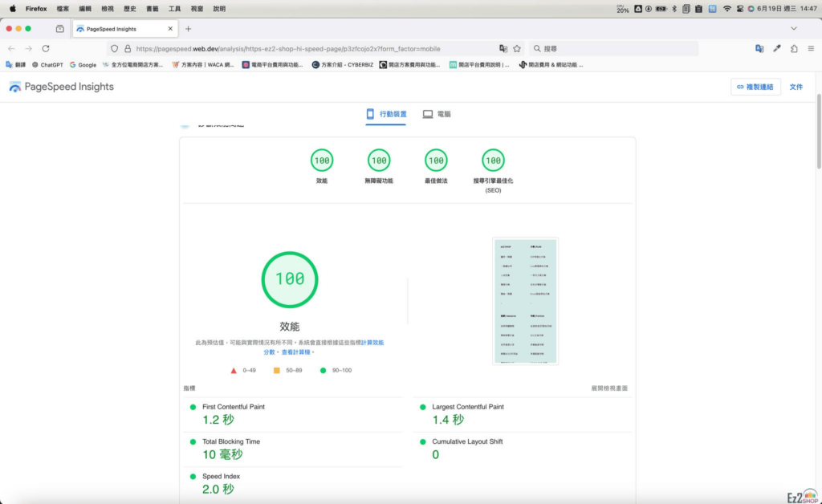822x504 pixels.
Task: Click the 搜尋 search box
Action: [x=613, y=49]
